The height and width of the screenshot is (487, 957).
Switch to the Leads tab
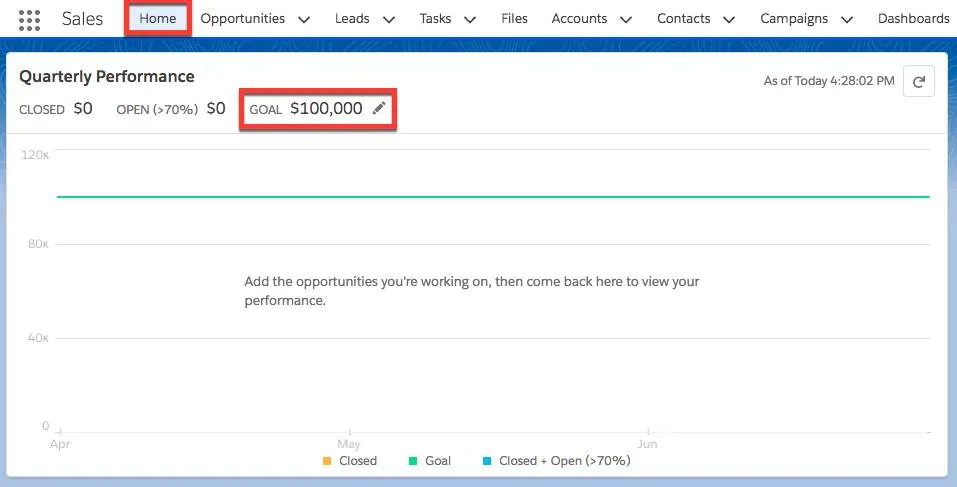click(352, 18)
